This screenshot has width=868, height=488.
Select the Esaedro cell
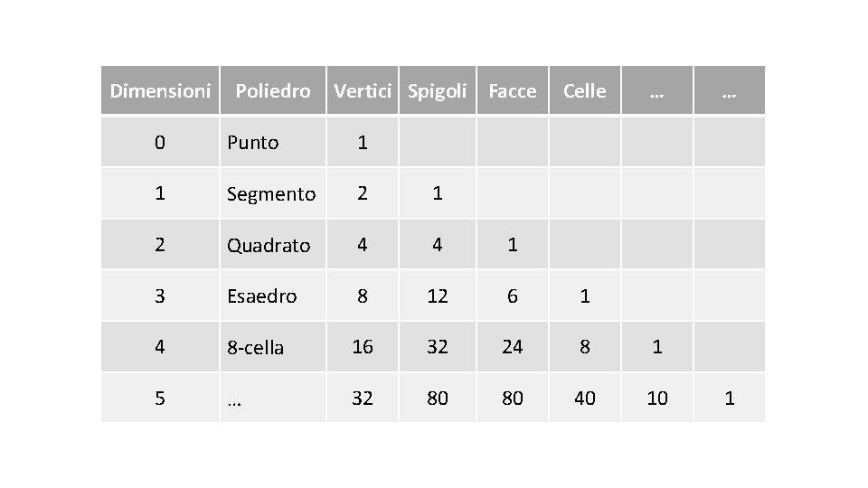[261, 296]
